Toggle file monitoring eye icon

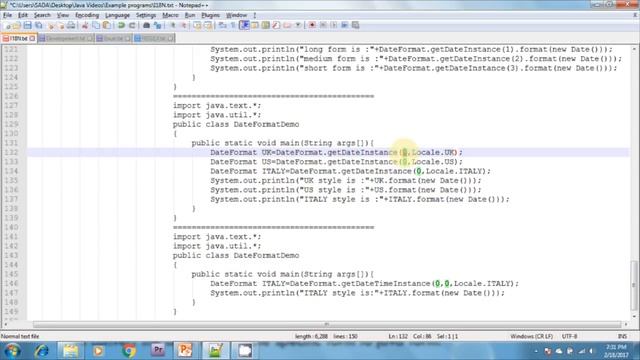298,25
